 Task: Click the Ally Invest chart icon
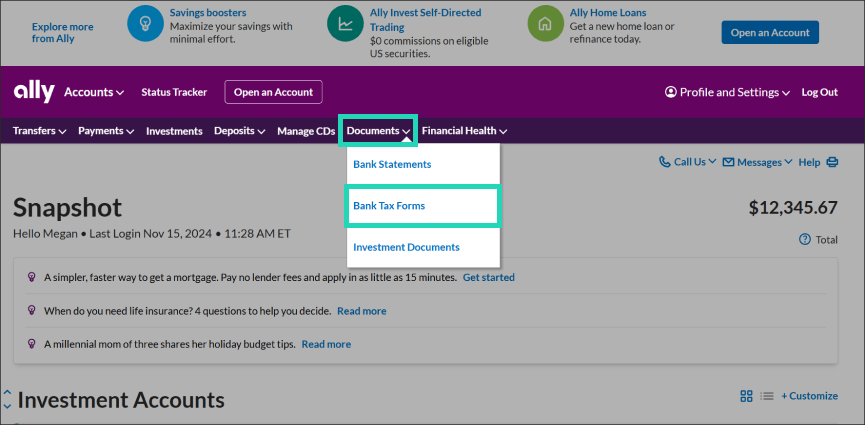[x=345, y=24]
